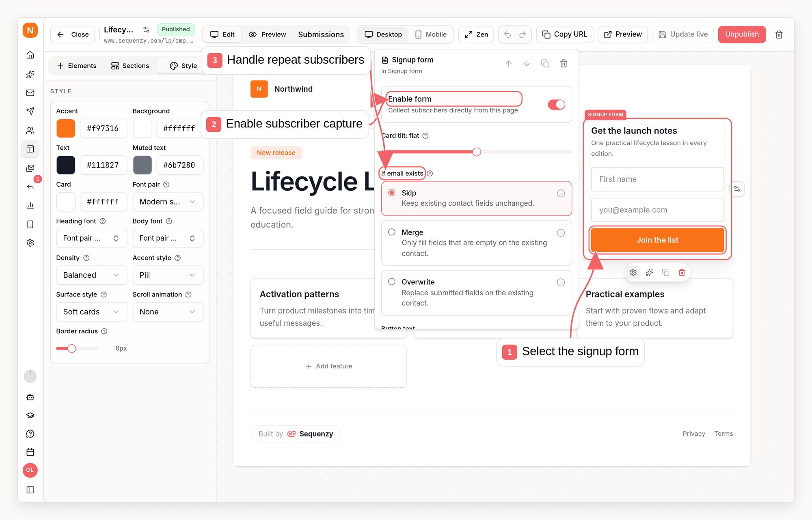Select the Overwrite radio option

point(391,281)
